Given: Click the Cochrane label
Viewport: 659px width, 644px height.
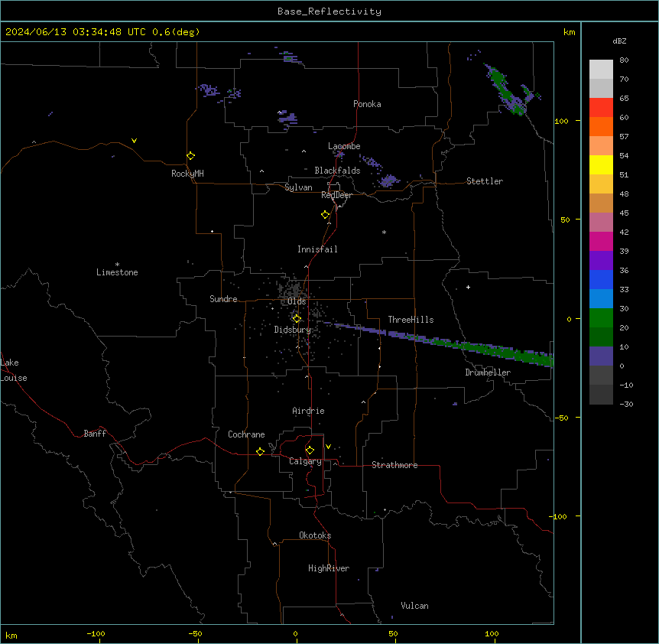Looking at the screenshot, I should (x=246, y=434).
